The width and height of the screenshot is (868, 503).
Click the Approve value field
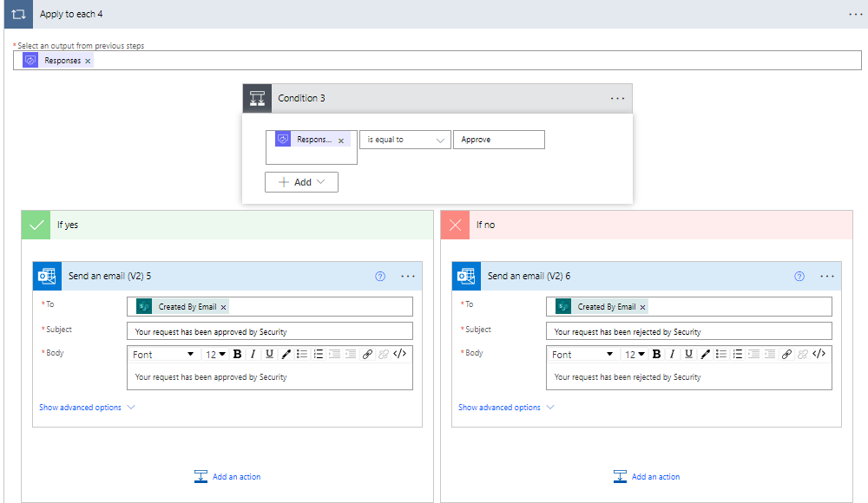[x=499, y=140]
